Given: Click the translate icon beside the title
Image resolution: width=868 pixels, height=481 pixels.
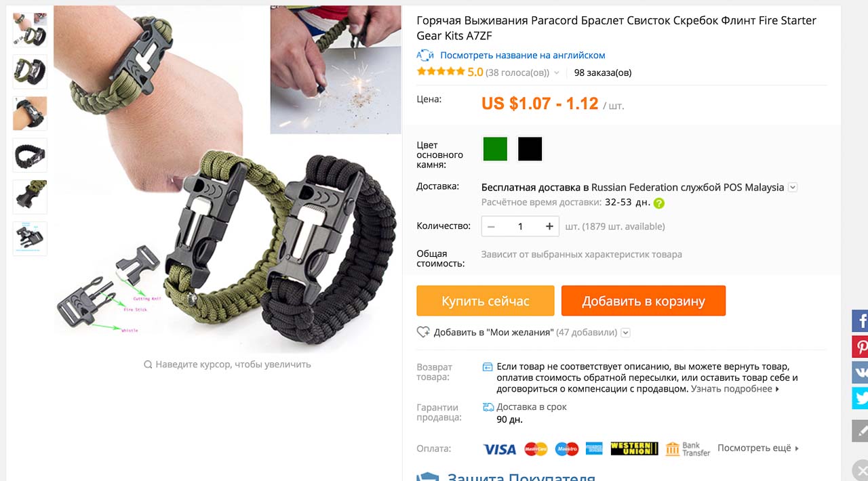Looking at the screenshot, I should (x=425, y=56).
